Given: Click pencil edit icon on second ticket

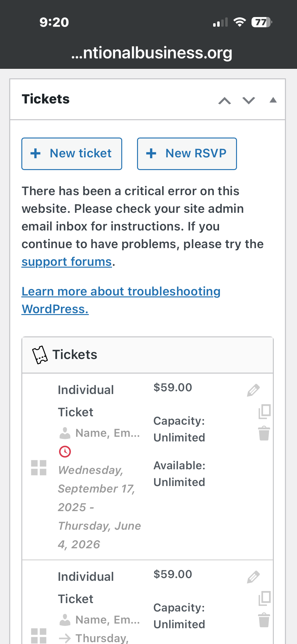Looking at the screenshot, I should point(253,577).
